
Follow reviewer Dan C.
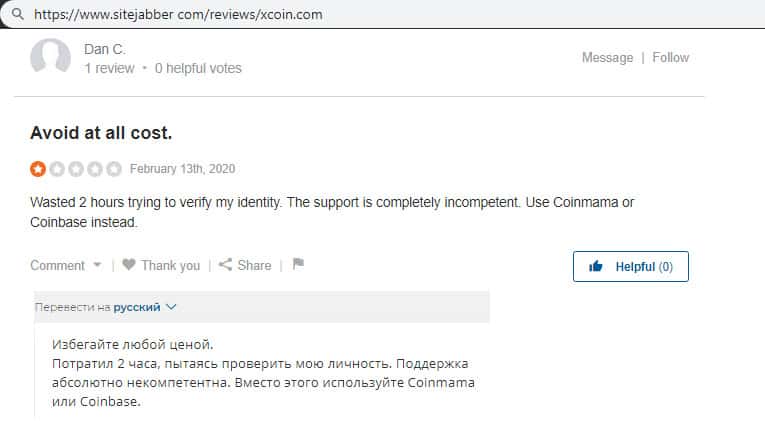point(671,58)
